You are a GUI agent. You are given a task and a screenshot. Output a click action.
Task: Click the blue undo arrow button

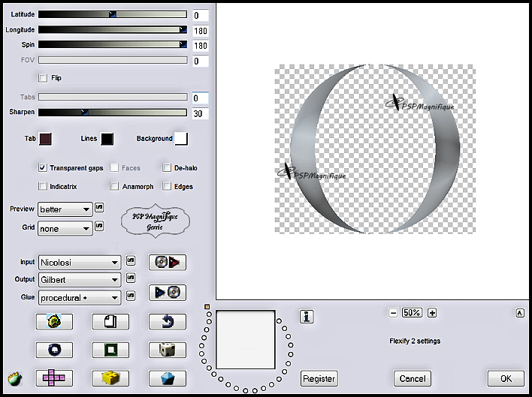[x=168, y=321]
